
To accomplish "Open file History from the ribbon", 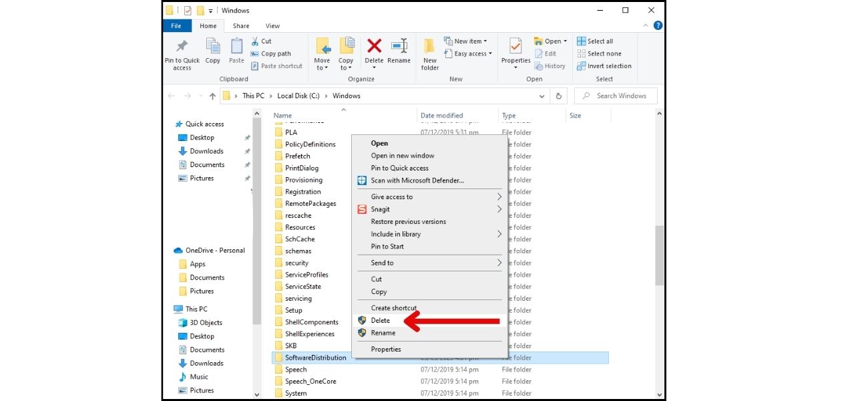I will tap(550, 65).
